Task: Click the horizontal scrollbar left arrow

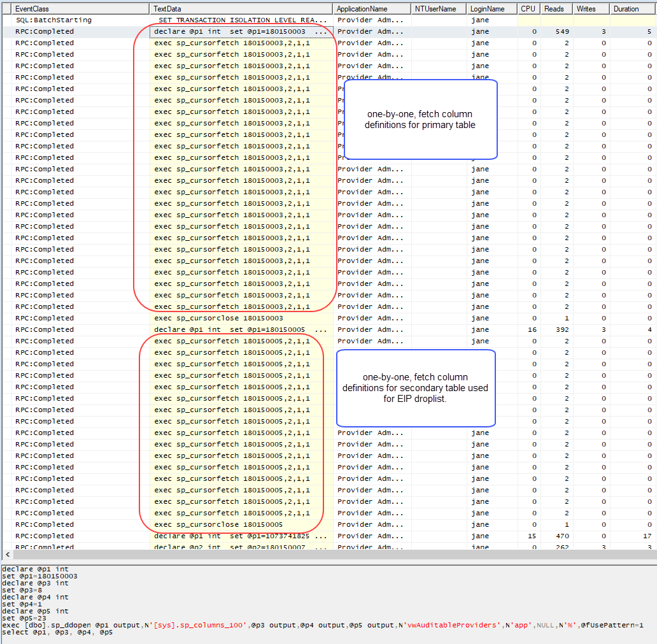Action: coord(8,555)
